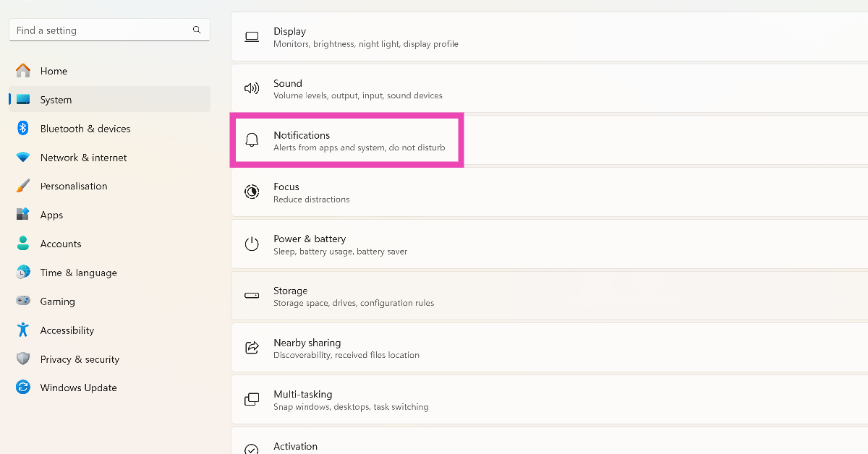Click the Power & battery icon
The width and height of the screenshot is (868, 454).
pyautogui.click(x=252, y=244)
